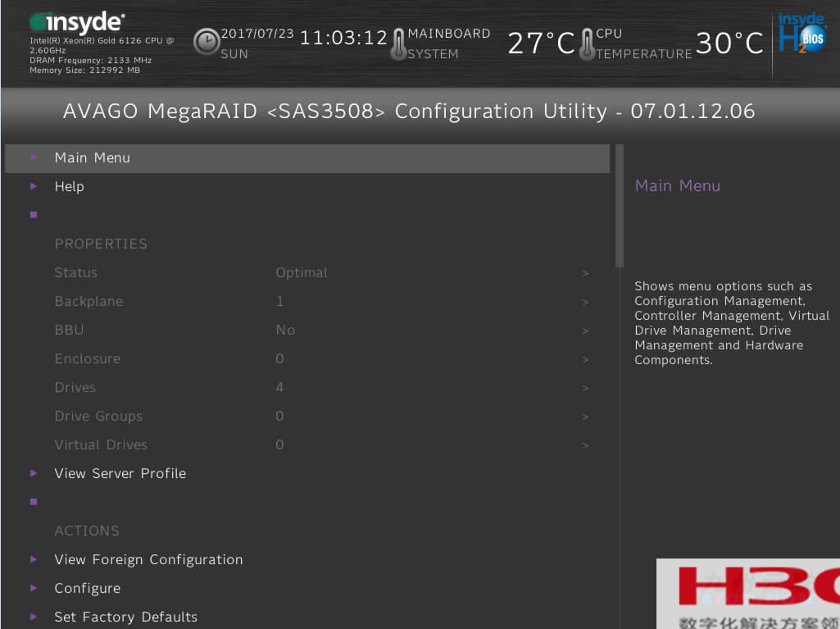Click the Status row label
The image size is (840, 629).
coord(75,272)
